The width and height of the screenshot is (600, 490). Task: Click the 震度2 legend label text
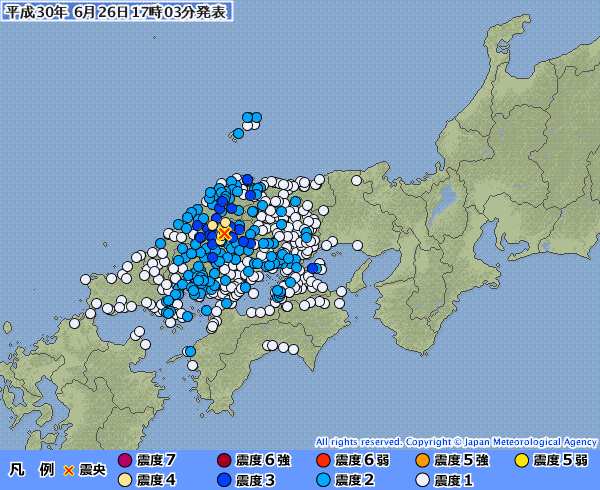[x=355, y=480]
